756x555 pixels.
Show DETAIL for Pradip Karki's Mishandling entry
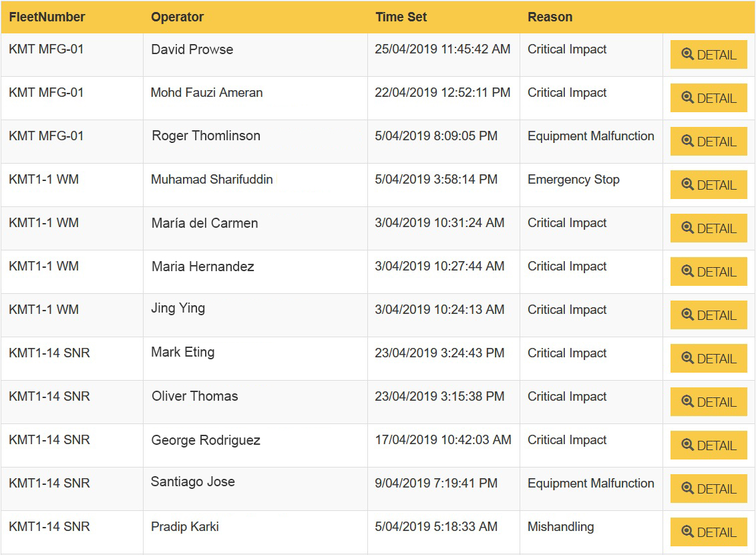pos(709,532)
